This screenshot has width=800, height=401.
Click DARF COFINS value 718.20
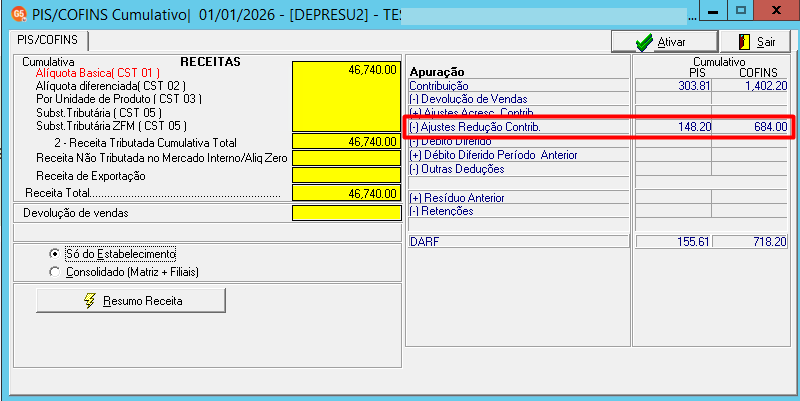[770, 242]
